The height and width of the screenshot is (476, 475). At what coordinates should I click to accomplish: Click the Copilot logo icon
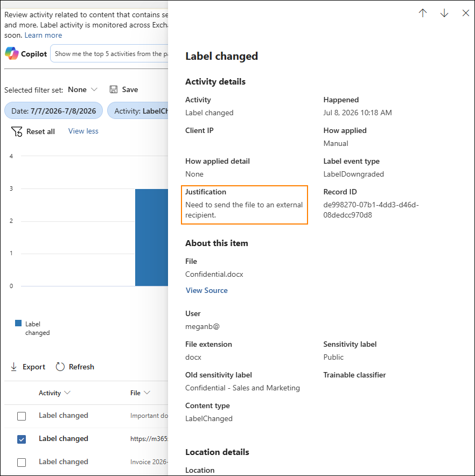[x=11, y=53]
